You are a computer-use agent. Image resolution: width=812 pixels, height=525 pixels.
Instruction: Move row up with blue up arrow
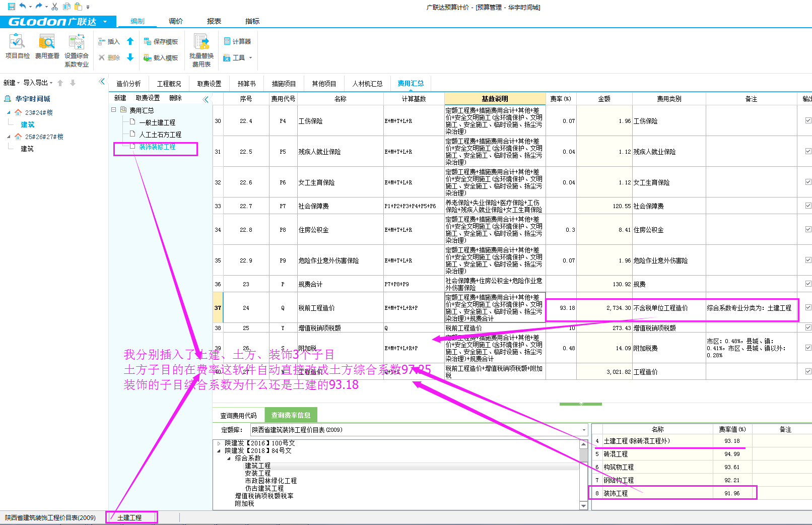(x=130, y=41)
